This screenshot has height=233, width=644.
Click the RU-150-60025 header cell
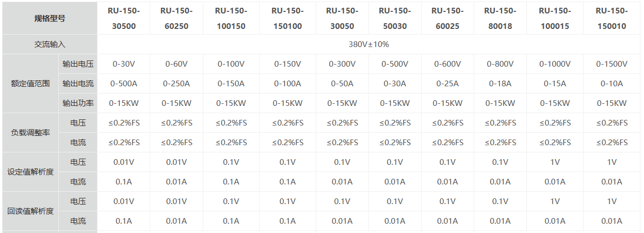pyautogui.click(x=447, y=18)
